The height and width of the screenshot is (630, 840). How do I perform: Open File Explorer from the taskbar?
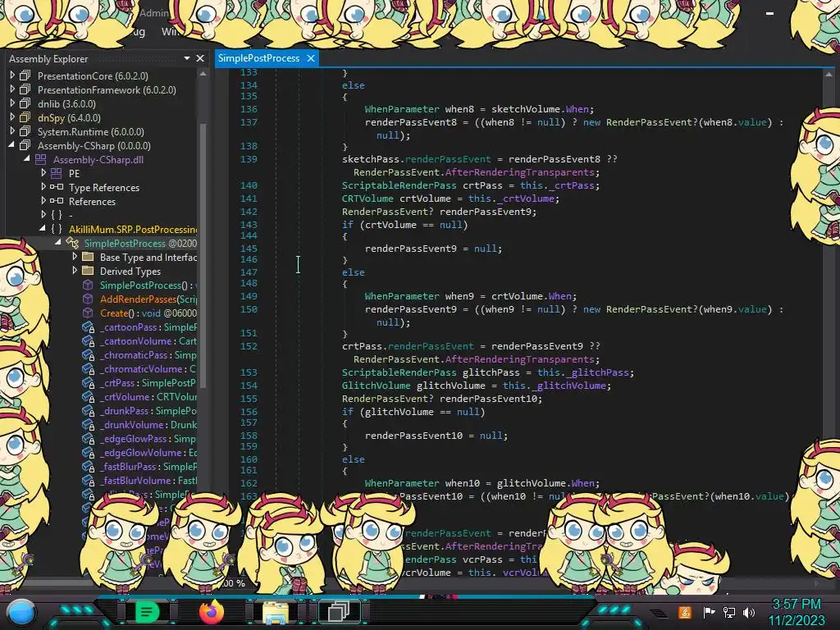click(276, 612)
